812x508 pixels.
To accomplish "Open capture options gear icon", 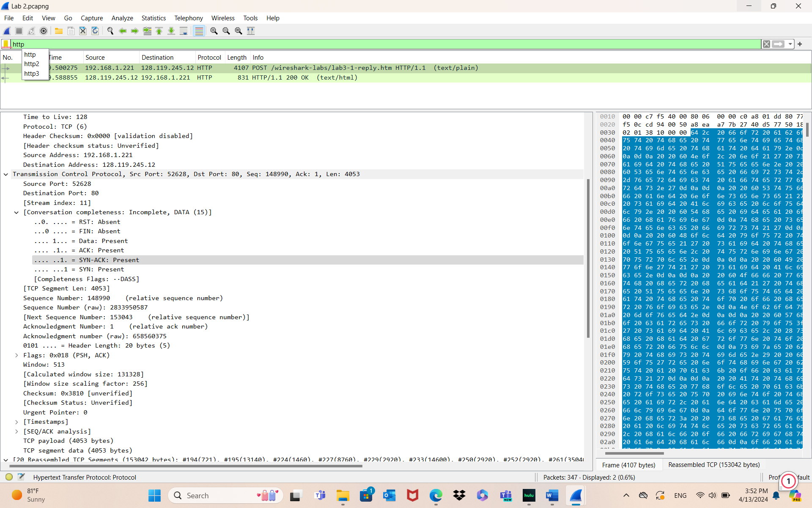I will (44, 31).
